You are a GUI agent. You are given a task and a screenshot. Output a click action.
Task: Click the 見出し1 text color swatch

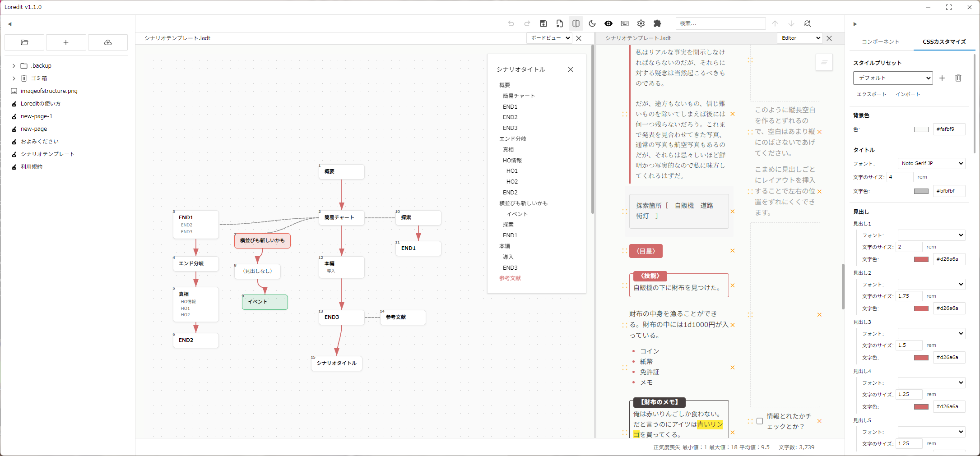tap(921, 259)
